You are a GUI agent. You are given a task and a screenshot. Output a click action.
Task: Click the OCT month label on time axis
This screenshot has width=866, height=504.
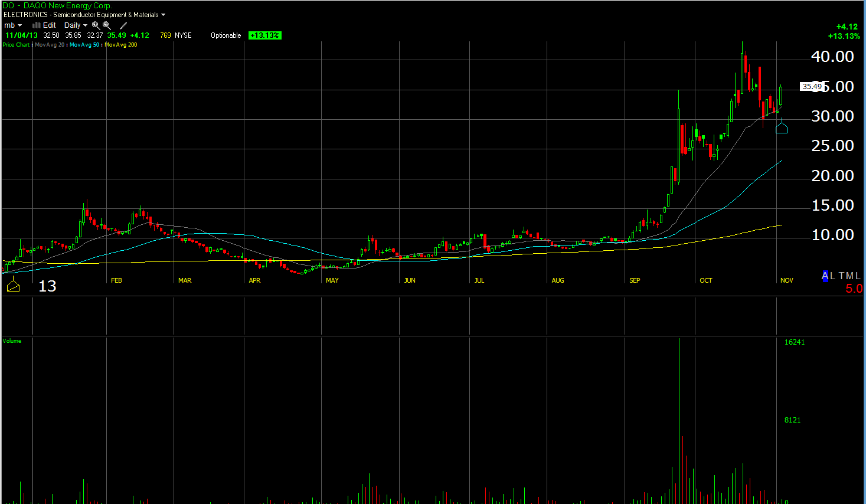(x=706, y=280)
